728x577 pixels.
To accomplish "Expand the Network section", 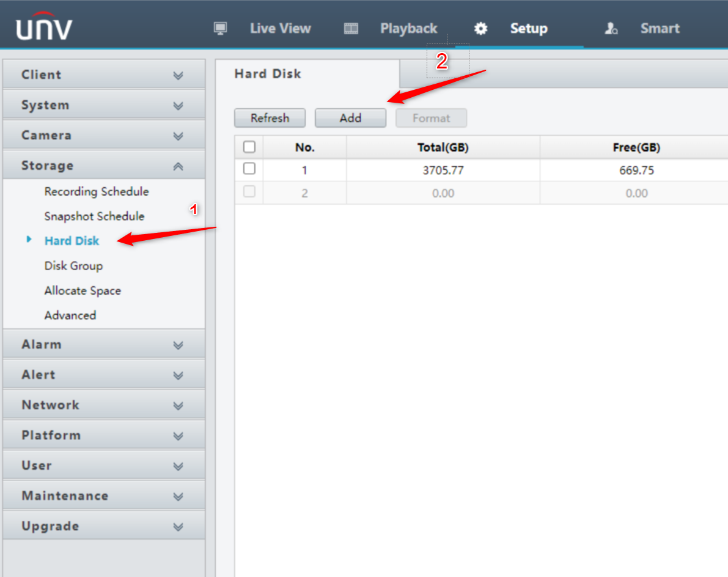I will tap(178, 405).
